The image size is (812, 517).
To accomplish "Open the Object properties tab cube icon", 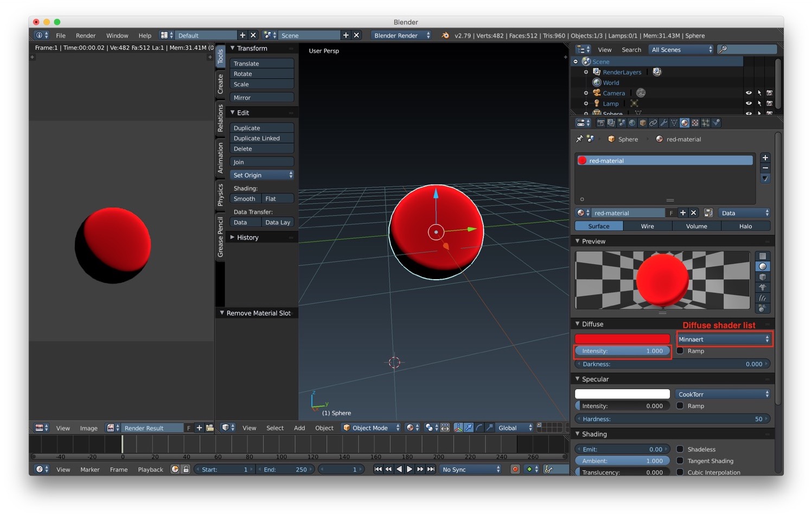I will pos(643,123).
